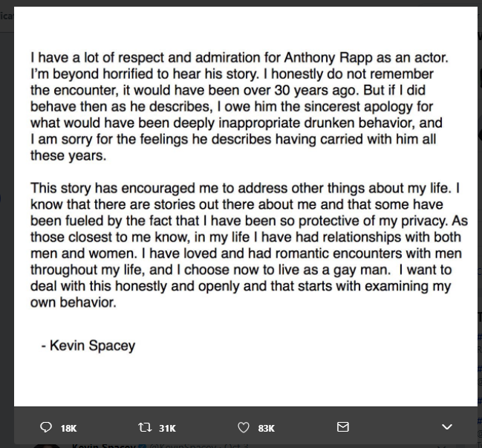
Task: Like the tweet with the heart icon
Action: [x=244, y=428]
